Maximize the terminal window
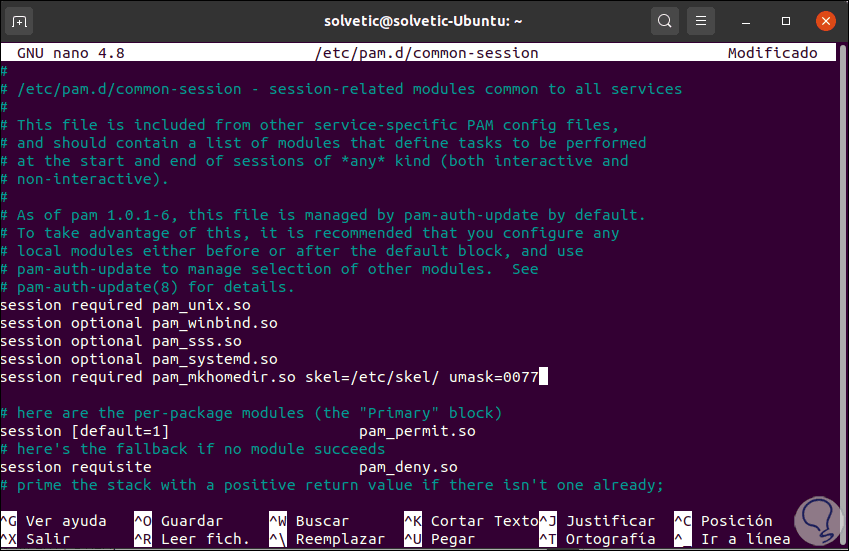Screen dimensions: 849x551 click(787, 20)
